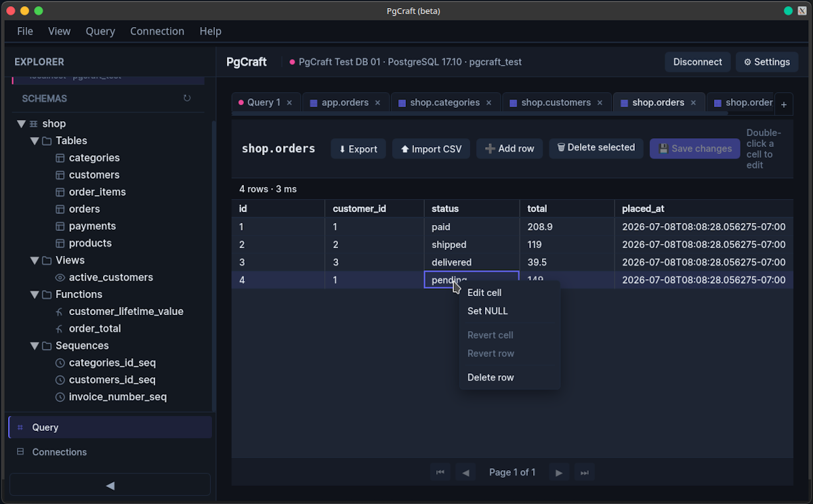Close the shop.categories tab

click(x=488, y=103)
